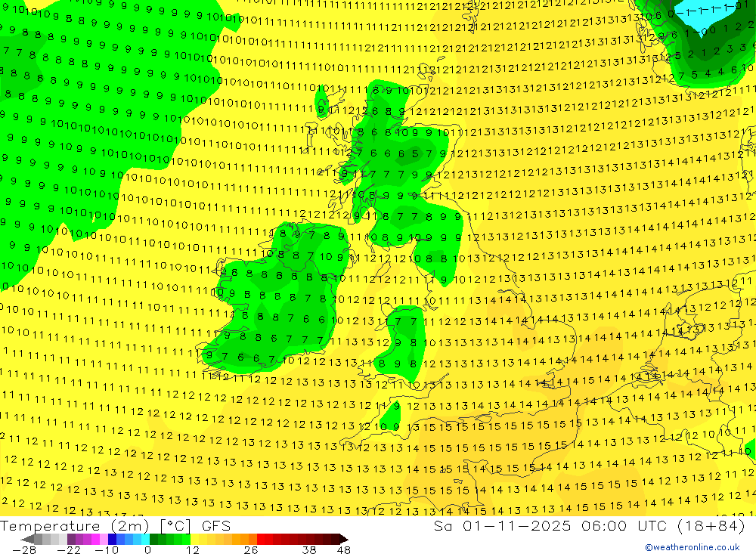Click the gray left arrow end of legend
The image size is (756, 554).
[28, 539]
